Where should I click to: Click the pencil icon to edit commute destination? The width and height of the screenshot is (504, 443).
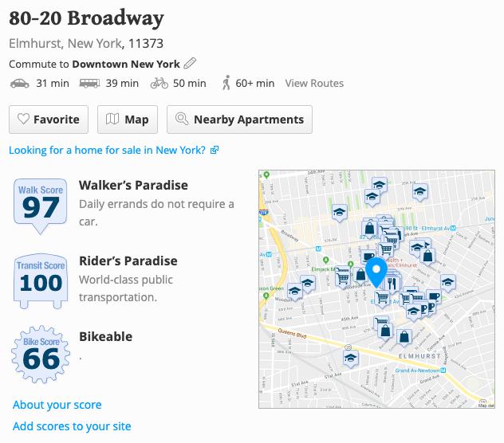(x=189, y=63)
